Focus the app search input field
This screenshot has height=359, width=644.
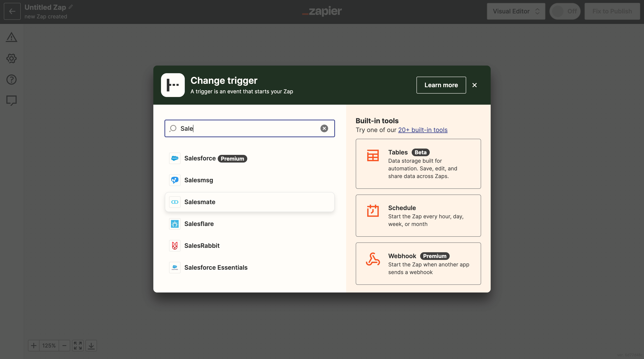250,128
